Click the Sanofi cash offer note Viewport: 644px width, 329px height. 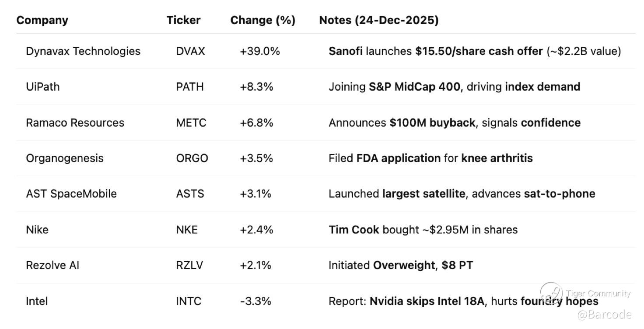pyautogui.click(x=475, y=51)
